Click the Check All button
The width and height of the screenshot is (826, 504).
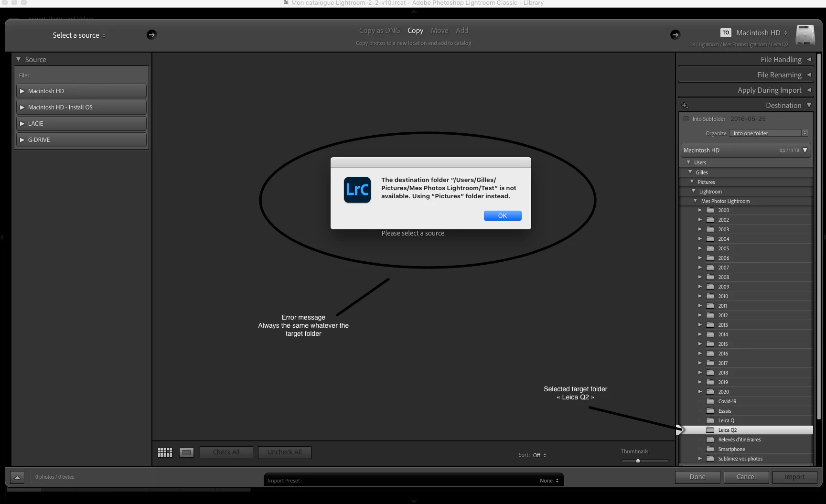click(226, 452)
